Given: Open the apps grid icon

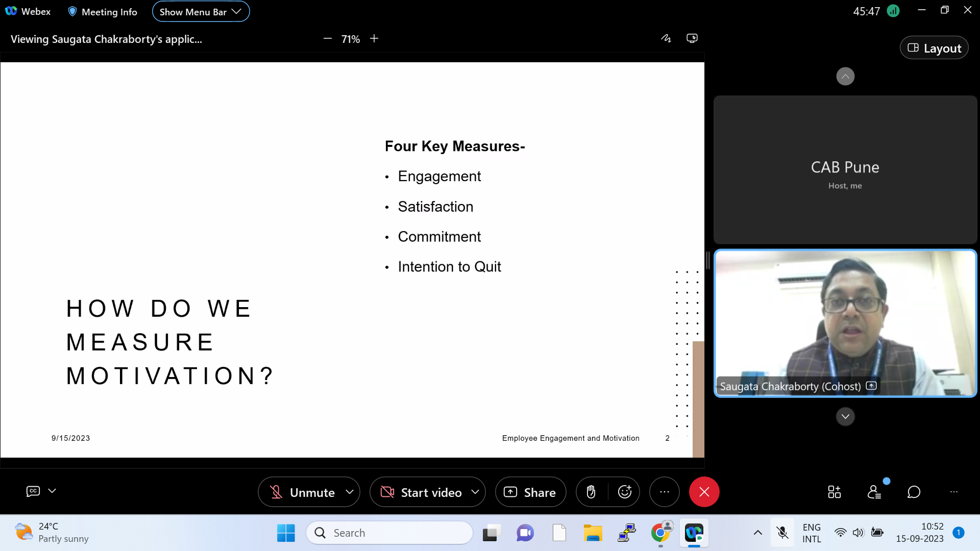Looking at the screenshot, I should tap(834, 492).
